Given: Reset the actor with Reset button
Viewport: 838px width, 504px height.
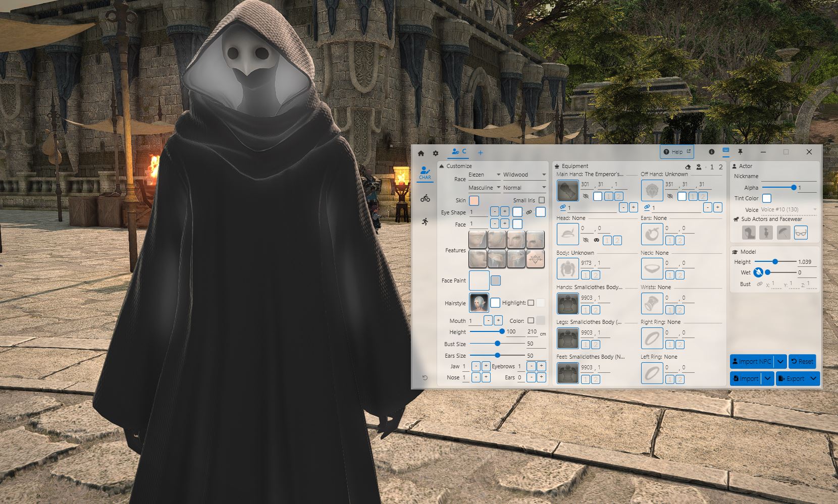Looking at the screenshot, I should pos(802,361).
